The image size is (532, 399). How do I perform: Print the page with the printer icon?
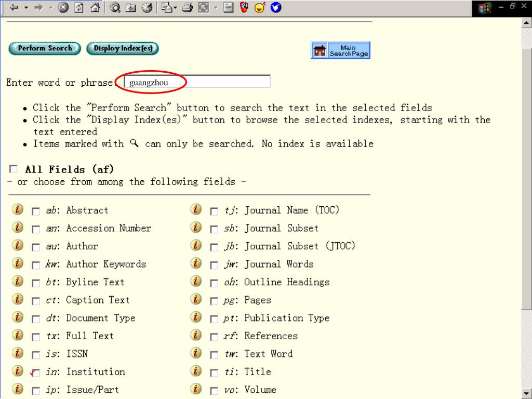pos(187,7)
